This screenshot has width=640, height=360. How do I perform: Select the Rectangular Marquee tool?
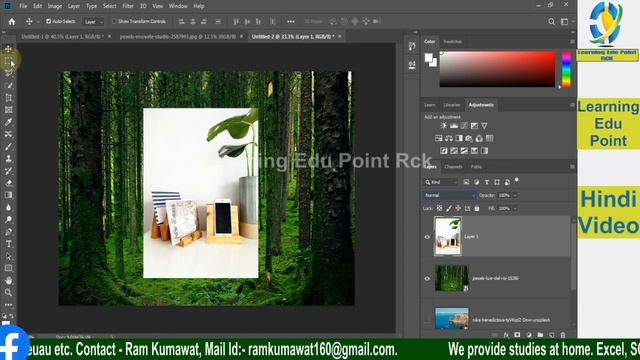(x=8, y=61)
